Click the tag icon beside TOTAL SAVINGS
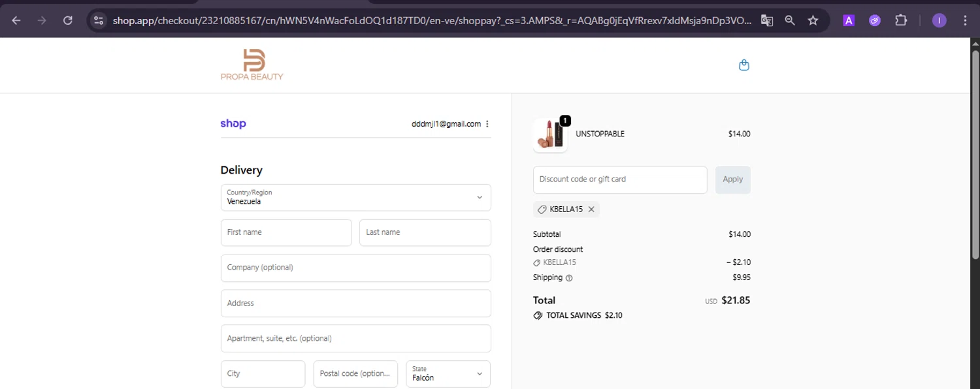Viewport: 980px width, 389px height. point(538,315)
